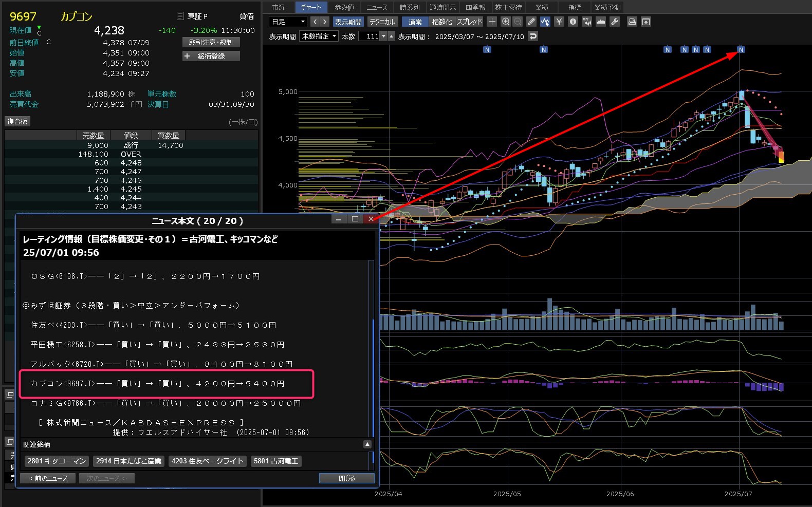Zoom out the chart with magnifier minus

(518, 22)
